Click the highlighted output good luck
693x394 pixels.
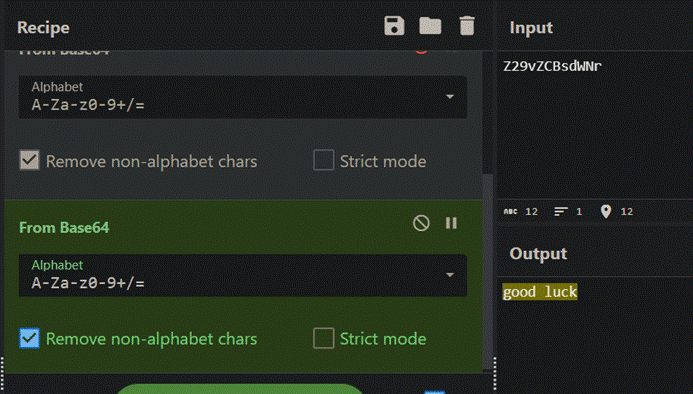pyautogui.click(x=540, y=292)
